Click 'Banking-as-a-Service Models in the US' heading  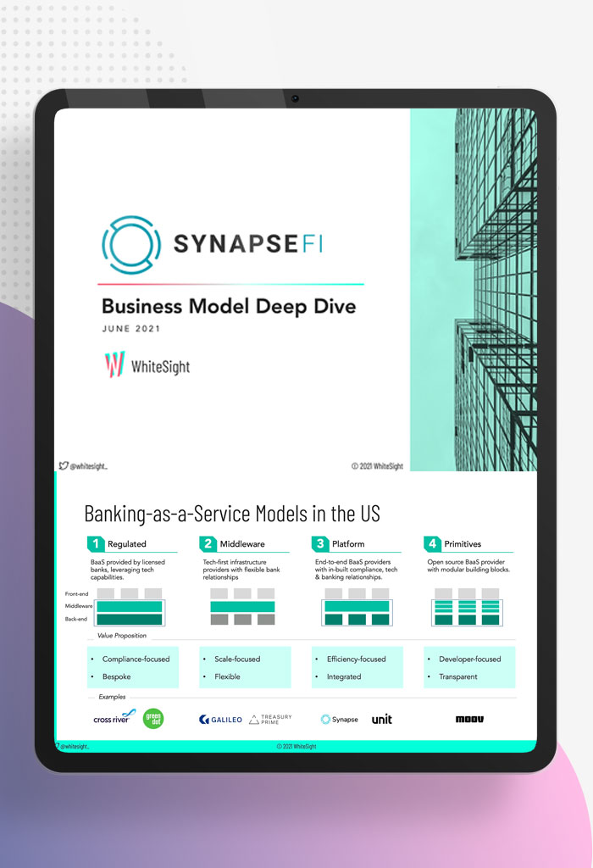coord(232,514)
